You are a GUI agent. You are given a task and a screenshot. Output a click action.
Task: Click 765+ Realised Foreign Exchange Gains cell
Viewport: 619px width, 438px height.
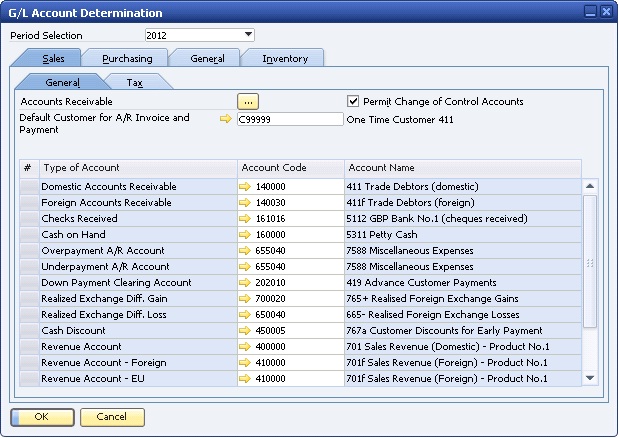[463, 298]
